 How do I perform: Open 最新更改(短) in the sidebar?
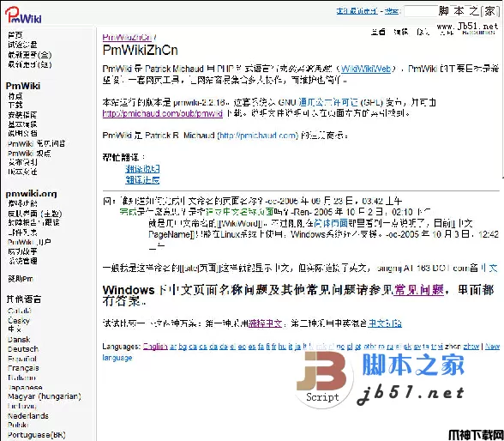[29, 64]
